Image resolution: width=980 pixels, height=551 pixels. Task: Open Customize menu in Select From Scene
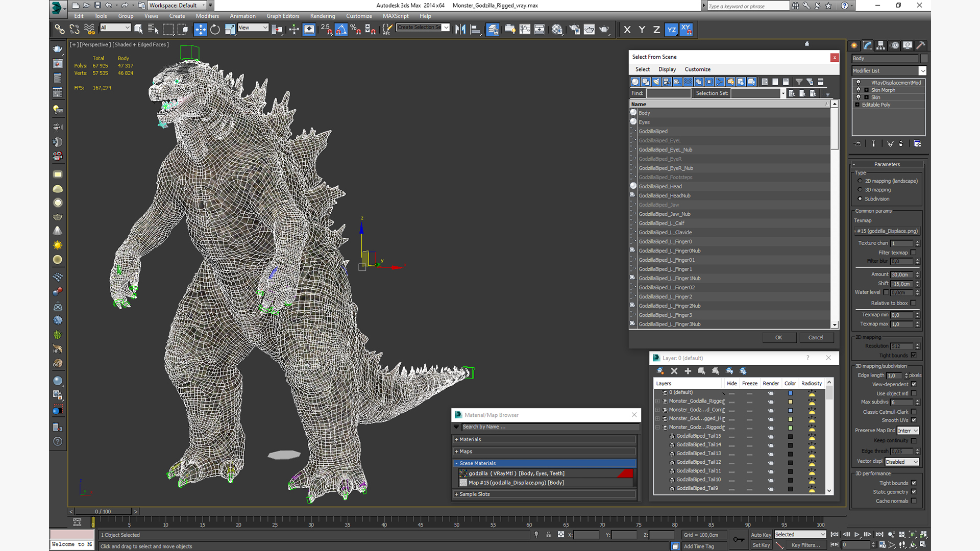[x=697, y=69]
